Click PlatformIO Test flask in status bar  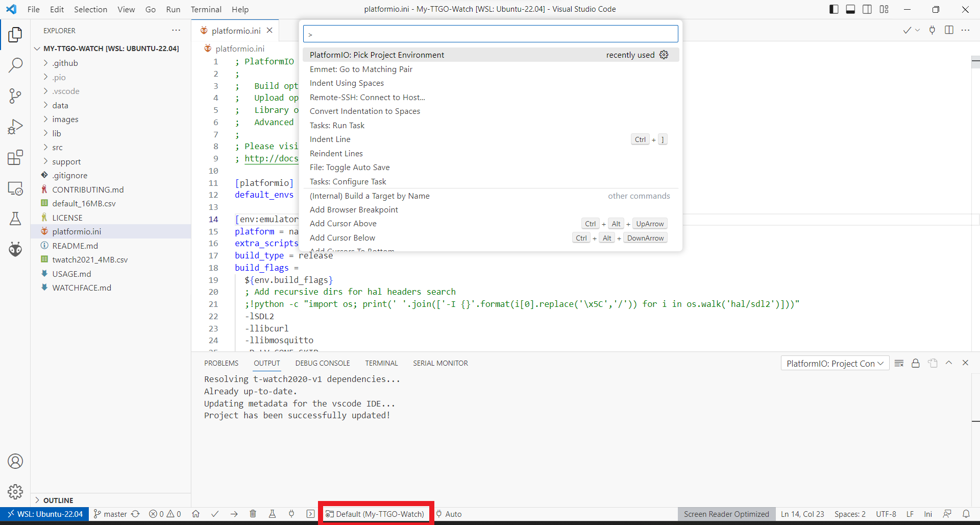tap(272, 514)
